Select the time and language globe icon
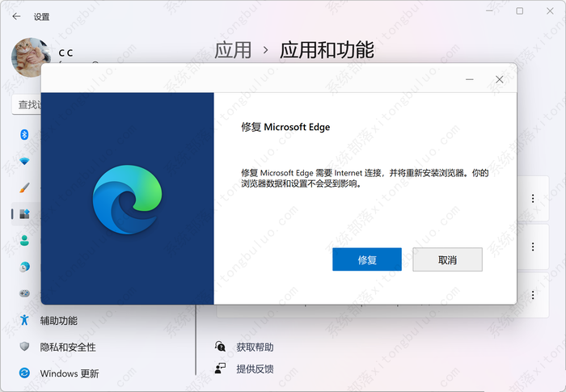This screenshot has height=392, width=566. point(24,267)
